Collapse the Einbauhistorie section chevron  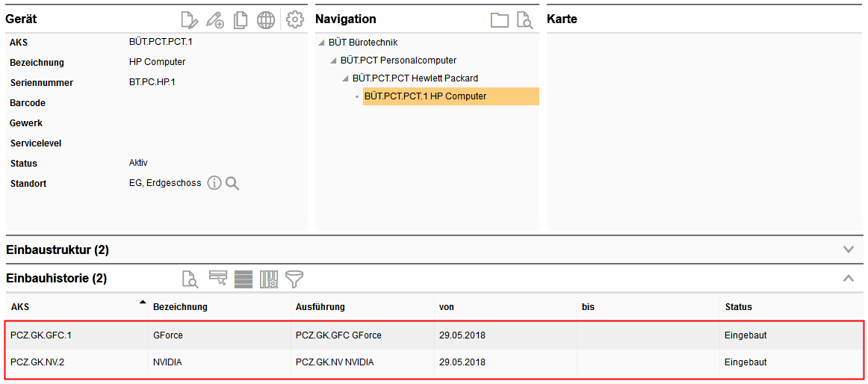(848, 278)
